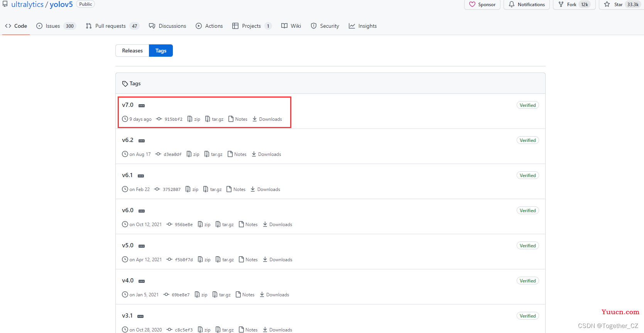Download v6.2 zip archive

[193, 154]
